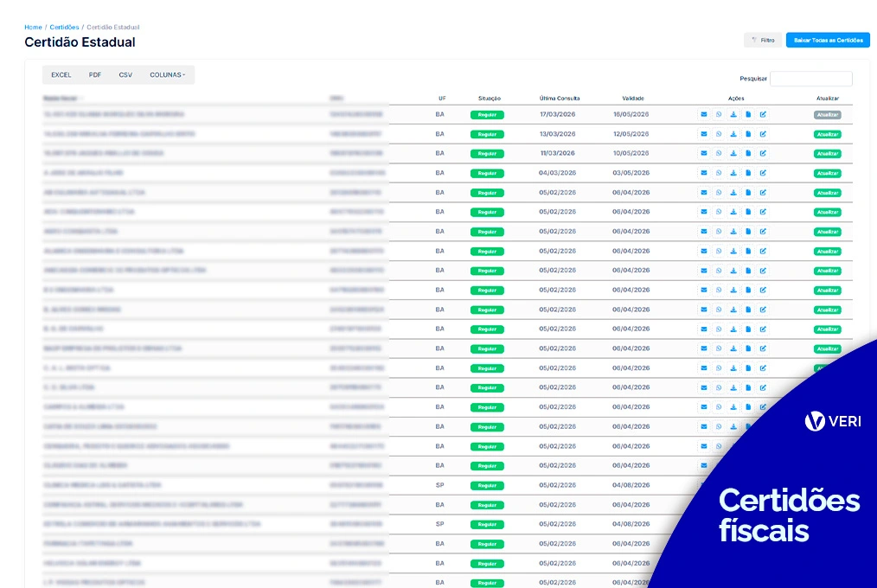
Task: Click the download icon for the SP clinic row
Action: [x=733, y=485]
